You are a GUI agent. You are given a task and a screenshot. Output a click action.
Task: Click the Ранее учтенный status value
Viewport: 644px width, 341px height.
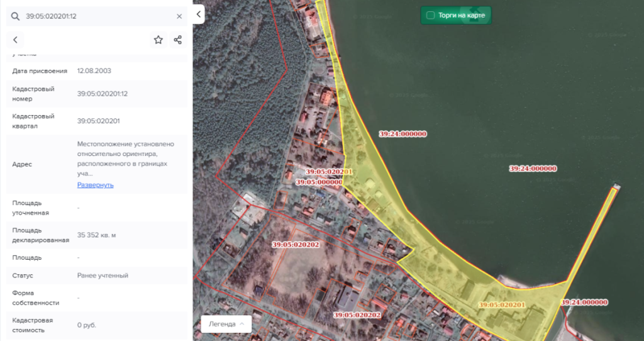coord(103,276)
